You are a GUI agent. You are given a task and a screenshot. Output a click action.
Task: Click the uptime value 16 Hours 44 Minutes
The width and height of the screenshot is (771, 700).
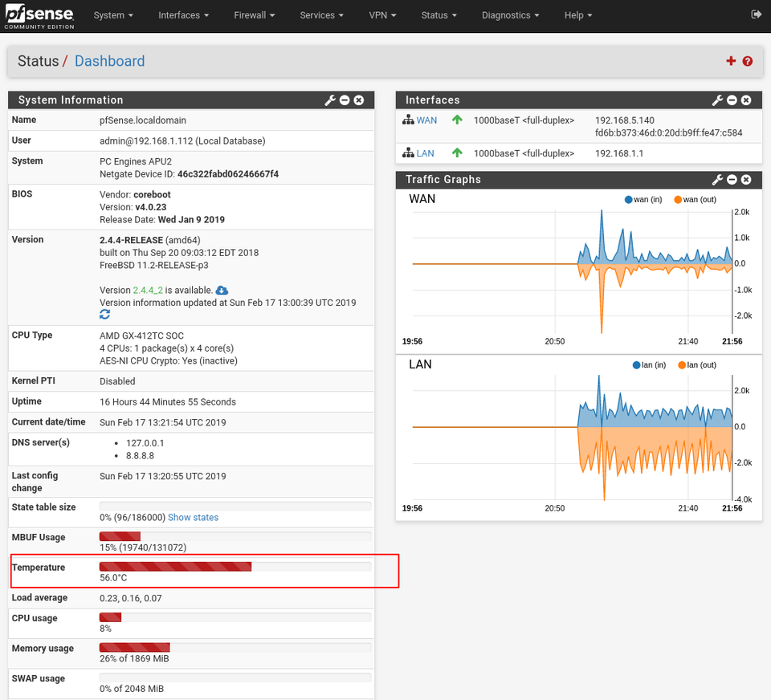point(168,402)
